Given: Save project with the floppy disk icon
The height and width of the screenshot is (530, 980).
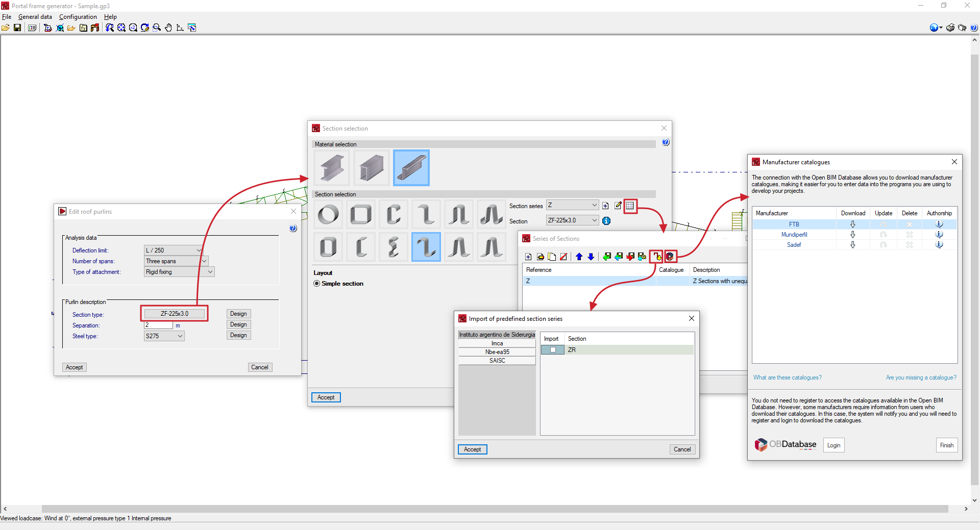Looking at the screenshot, I should click(x=17, y=28).
